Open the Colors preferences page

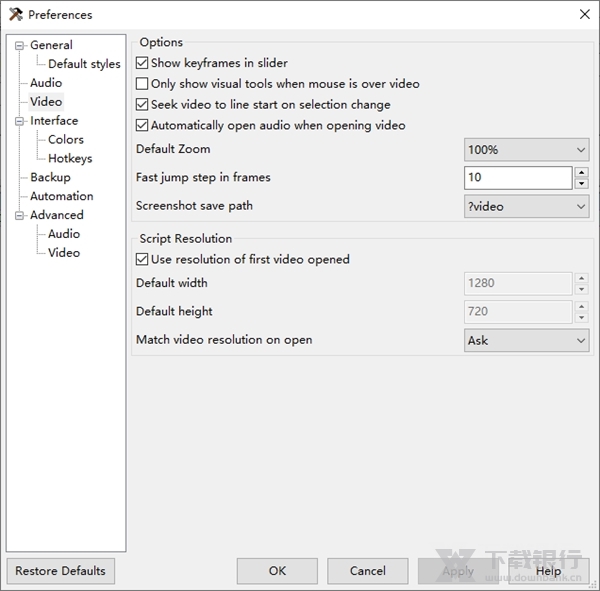(x=66, y=140)
